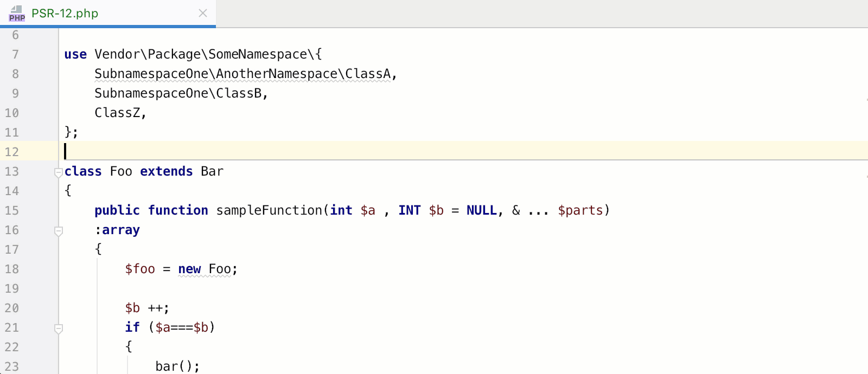Click the 'class' keyword on line 13

tap(83, 171)
